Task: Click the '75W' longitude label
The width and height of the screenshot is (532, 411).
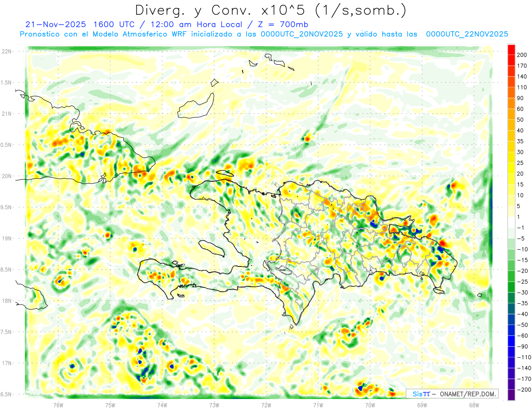Action: [110, 404]
